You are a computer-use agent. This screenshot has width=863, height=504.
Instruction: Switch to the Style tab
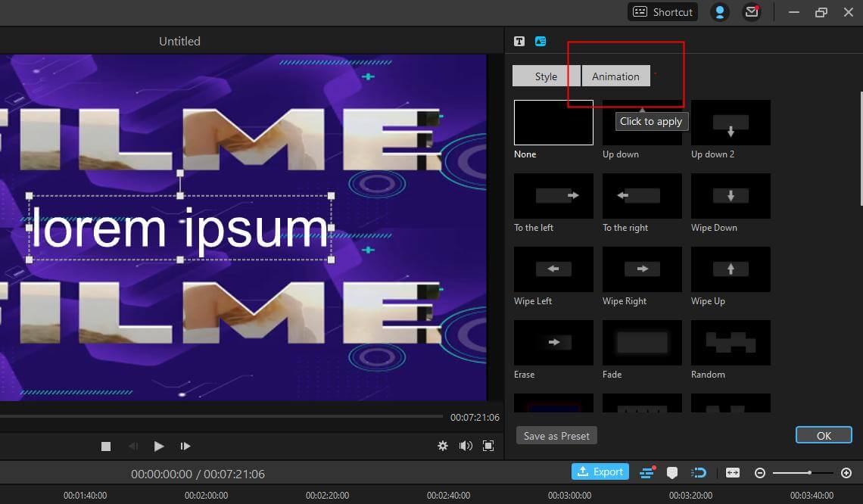click(x=546, y=76)
